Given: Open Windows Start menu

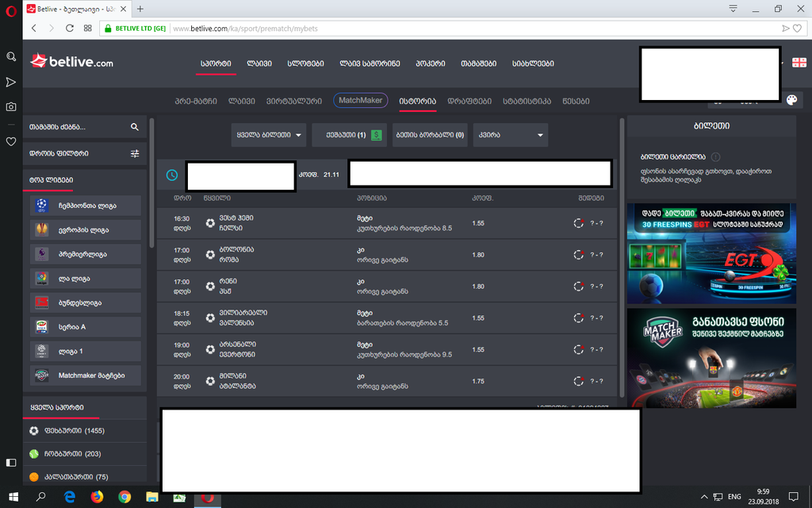Looking at the screenshot, I should tap(13, 497).
